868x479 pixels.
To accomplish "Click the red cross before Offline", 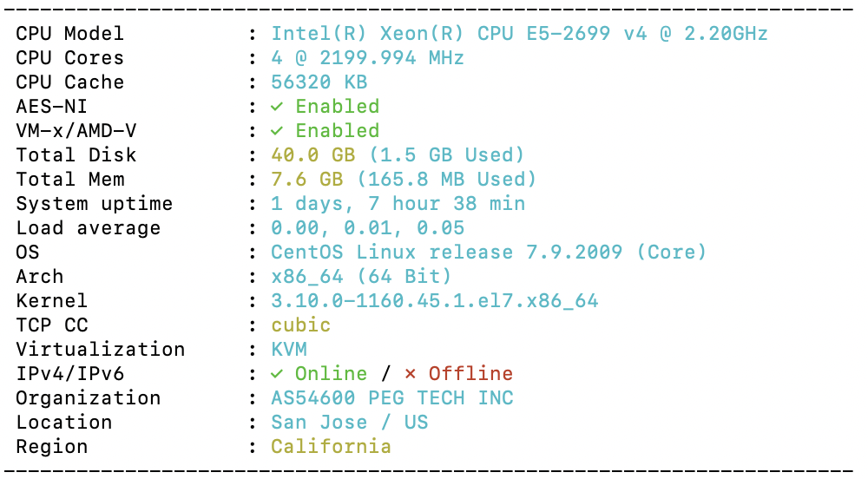I will [411, 374].
